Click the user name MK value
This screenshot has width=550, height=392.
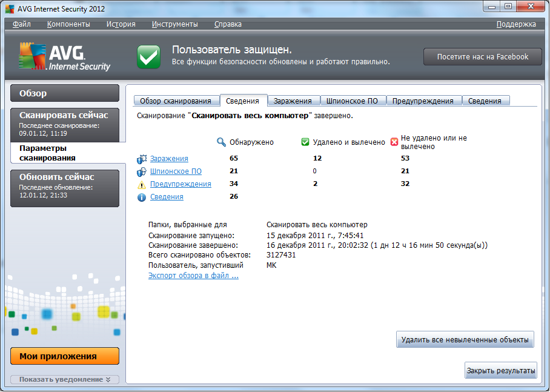(x=271, y=265)
